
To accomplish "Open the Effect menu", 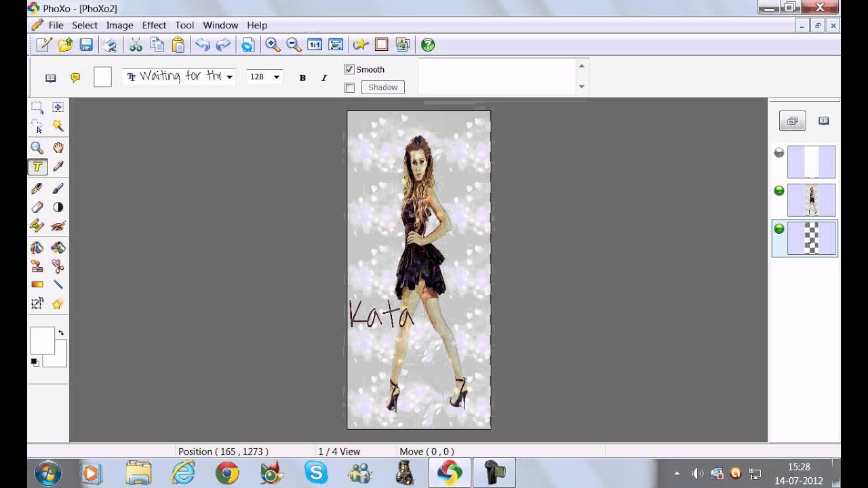I will tap(154, 25).
